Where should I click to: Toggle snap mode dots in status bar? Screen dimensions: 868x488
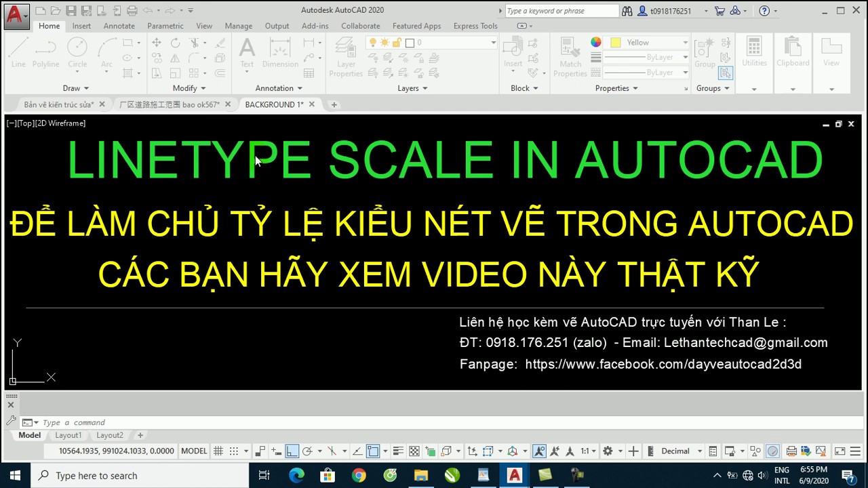pos(234,451)
